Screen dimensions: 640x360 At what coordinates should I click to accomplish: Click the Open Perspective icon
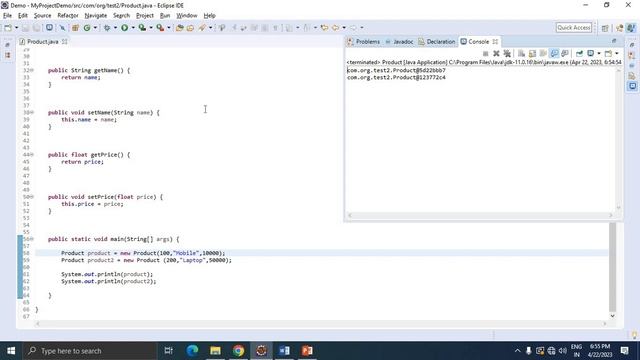point(605,28)
